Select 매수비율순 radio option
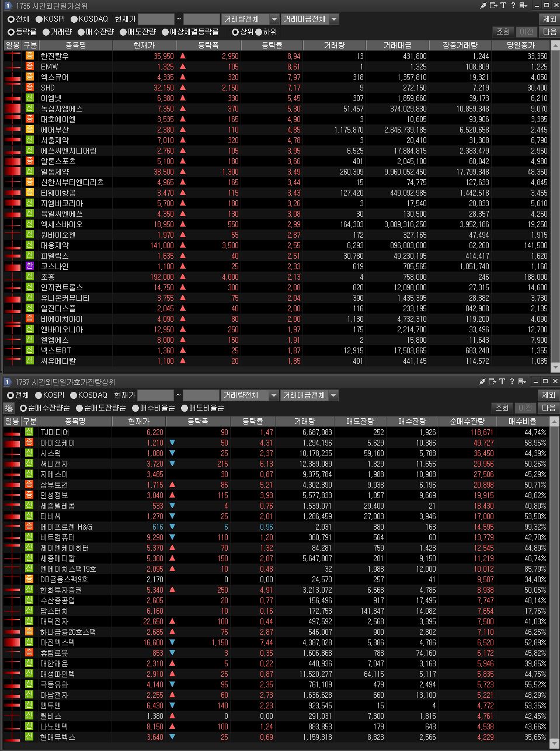Image resolution: width=560 pixels, height=751 pixels. [x=135, y=408]
